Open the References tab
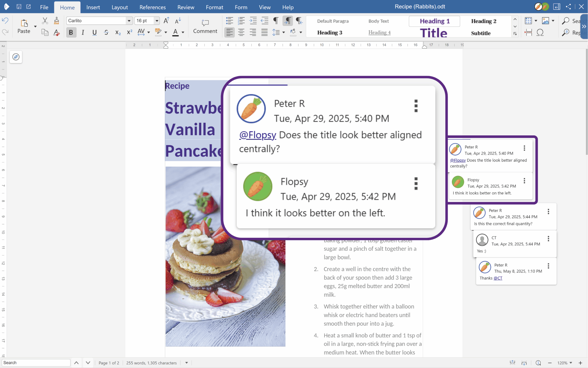The height and width of the screenshot is (368, 588). (x=153, y=7)
